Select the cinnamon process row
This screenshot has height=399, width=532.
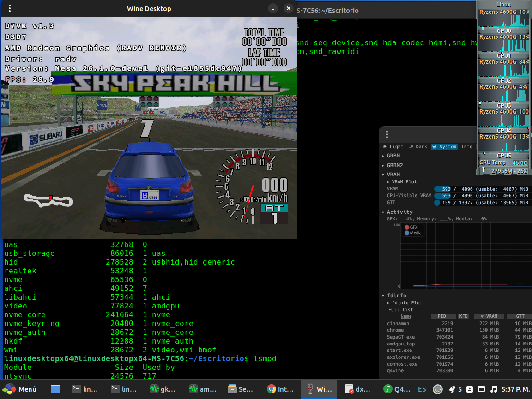click(459, 323)
